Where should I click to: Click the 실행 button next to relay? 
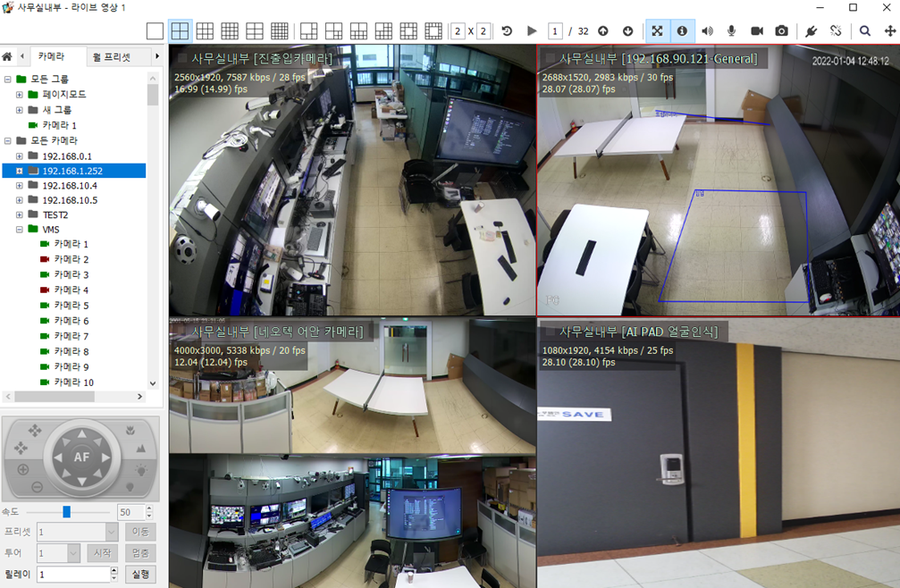click(141, 575)
